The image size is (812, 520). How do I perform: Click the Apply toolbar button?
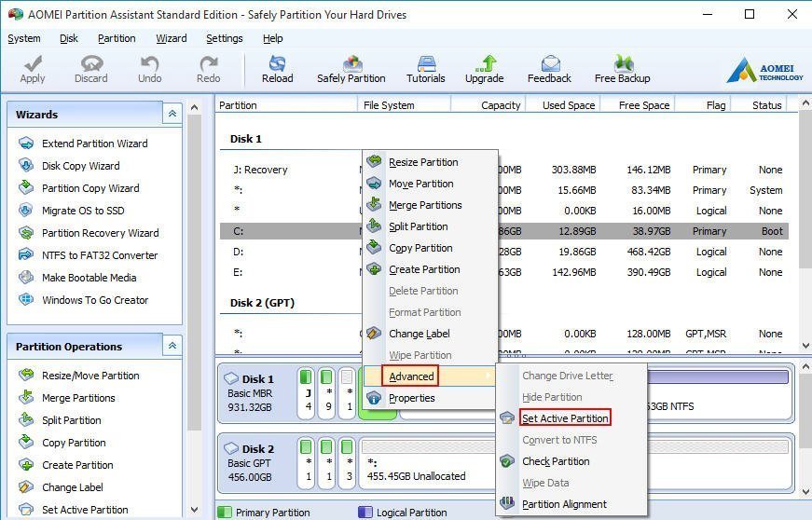(x=33, y=69)
